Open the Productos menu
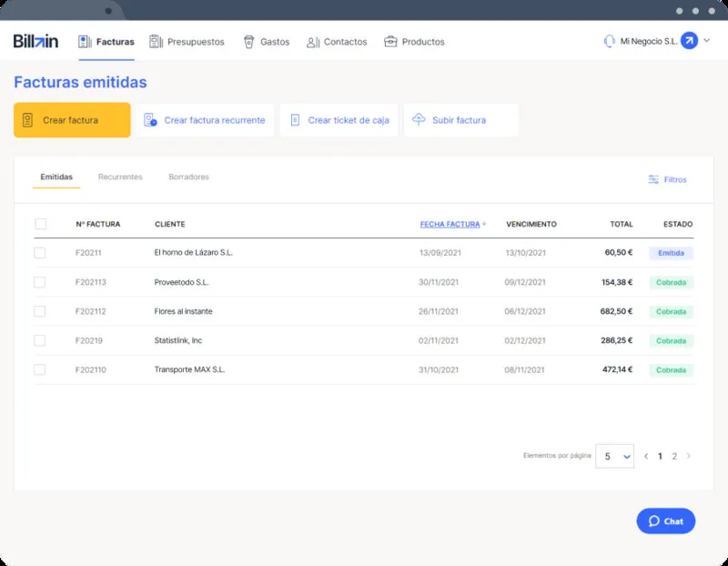Screen dimensions: 728x566 [x=414, y=42]
